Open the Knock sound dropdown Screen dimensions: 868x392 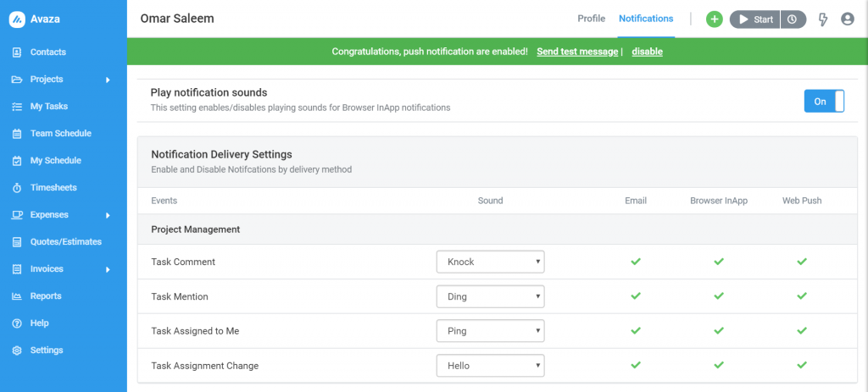click(x=491, y=262)
